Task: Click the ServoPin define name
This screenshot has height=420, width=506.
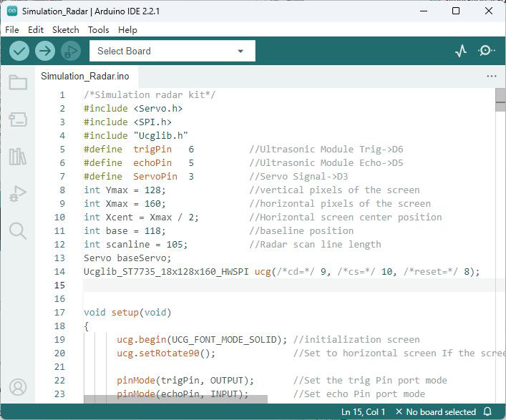Action: [155, 177]
